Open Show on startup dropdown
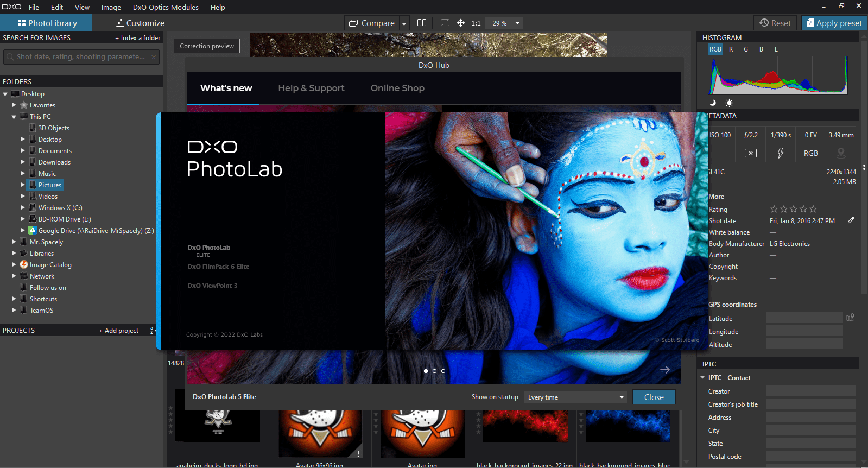The image size is (868, 468). click(x=575, y=397)
